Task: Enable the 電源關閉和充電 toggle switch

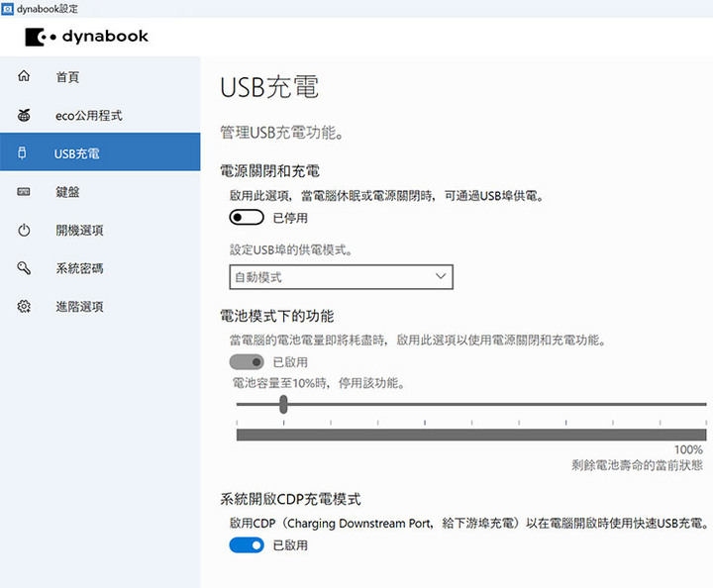Action: [x=247, y=217]
